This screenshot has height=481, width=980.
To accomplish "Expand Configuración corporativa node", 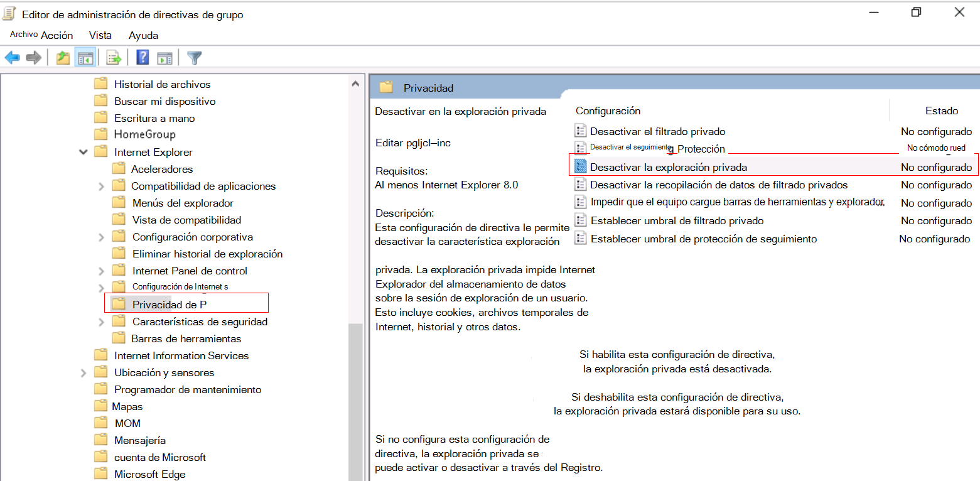I will click(102, 237).
